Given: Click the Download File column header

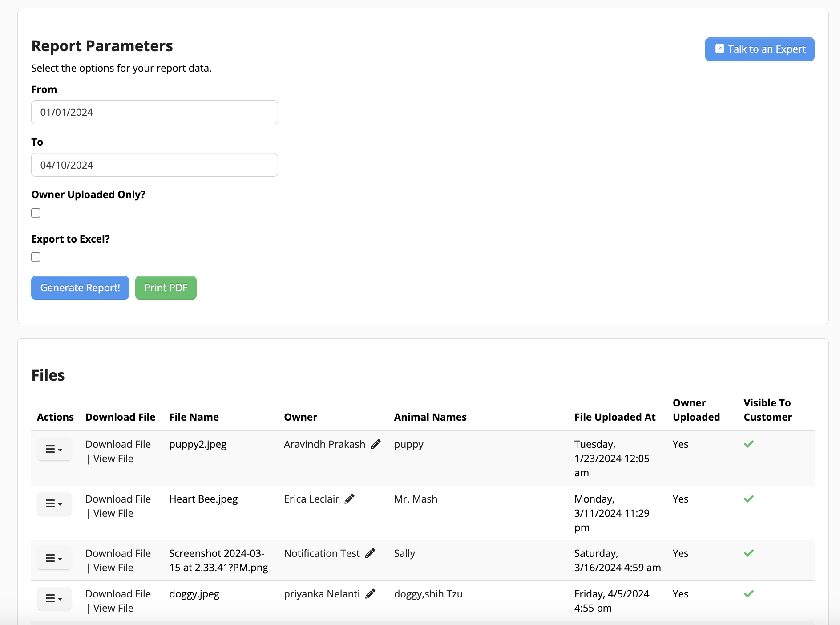Looking at the screenshot, I should click(121, 417).
